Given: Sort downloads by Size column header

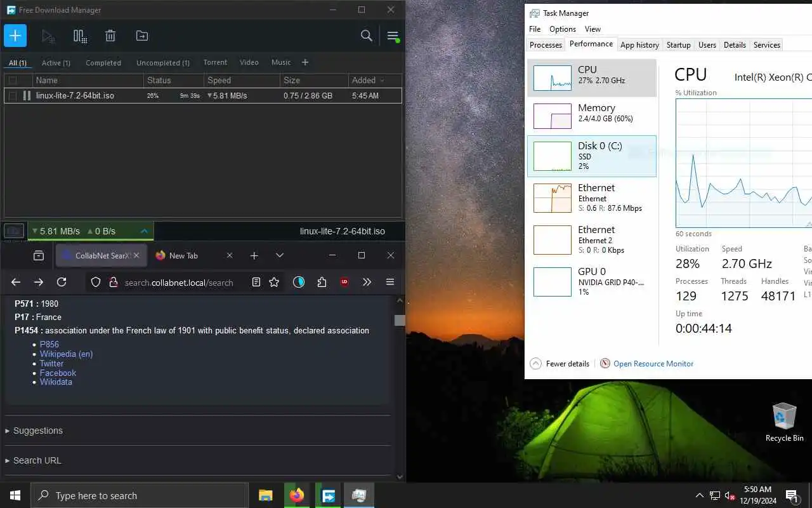Looking at the screenshot, I should pyautogui.click(x=314, y=80).
